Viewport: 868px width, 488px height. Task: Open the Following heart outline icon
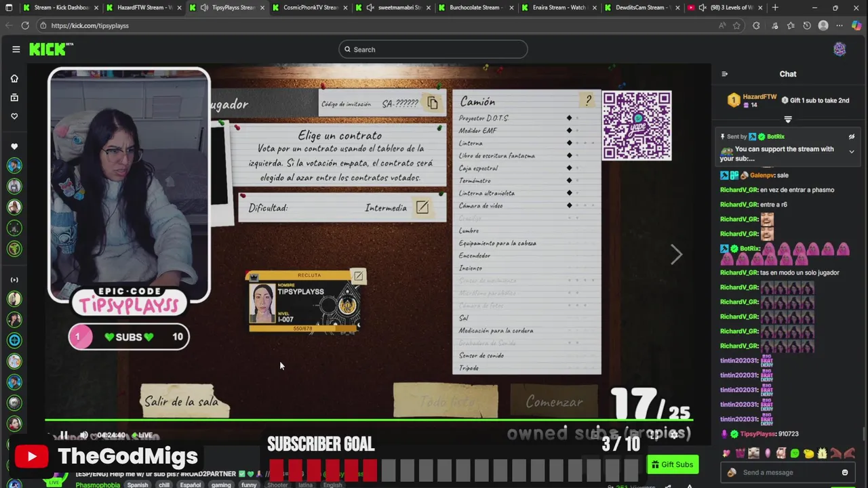[x=14, y=116]
